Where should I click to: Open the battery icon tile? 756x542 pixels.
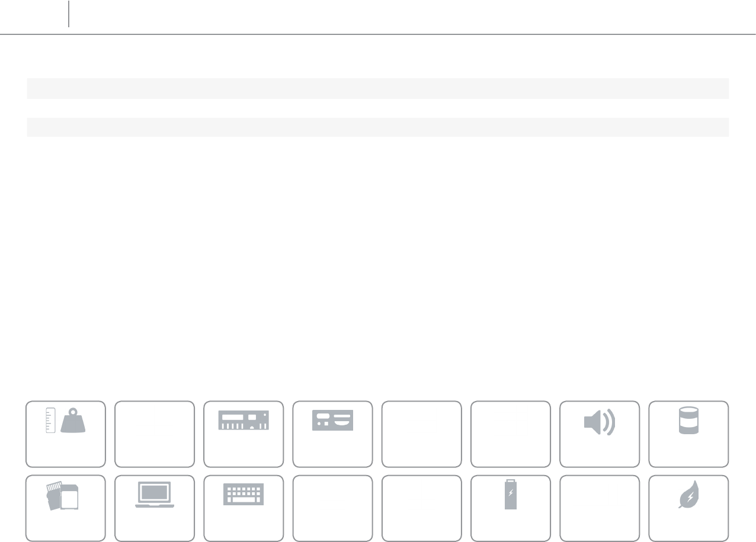(511, 508)
